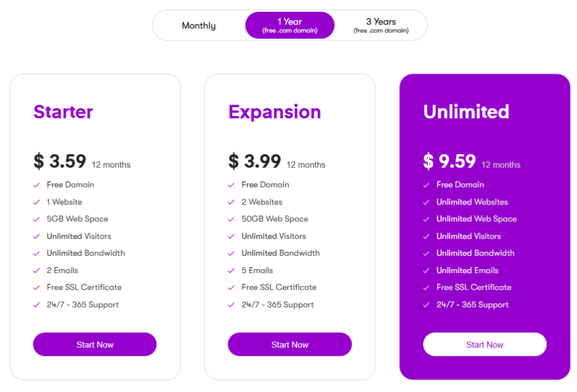
Task: Click the checkmark beside Unlimited Emails
Action: (x=425, y=270)
